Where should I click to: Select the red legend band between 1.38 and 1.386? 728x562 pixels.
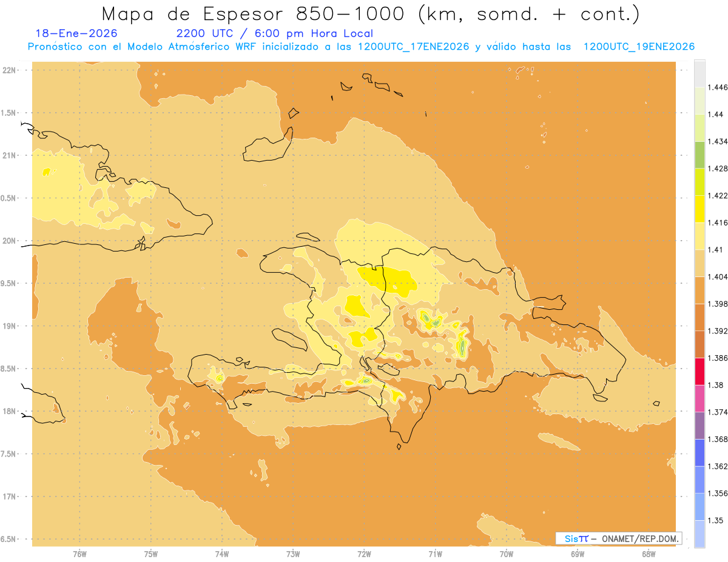click(x=699, y=371)
